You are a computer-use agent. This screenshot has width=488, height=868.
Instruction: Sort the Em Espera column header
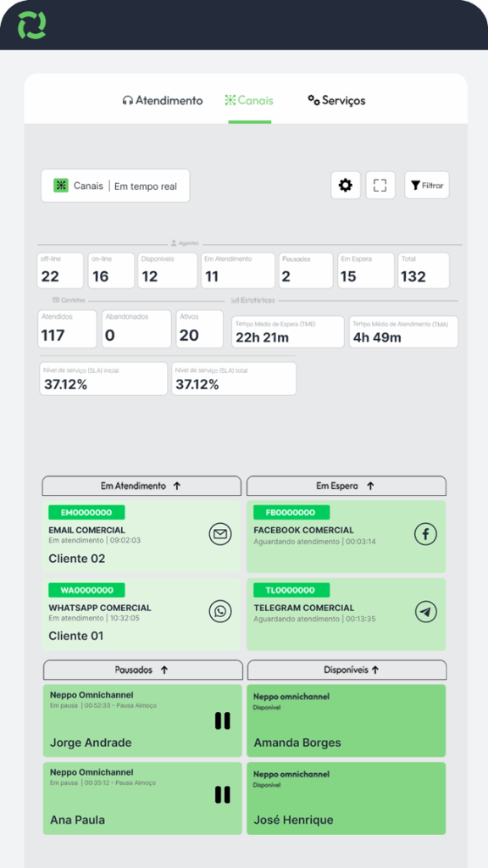(346, 486)
